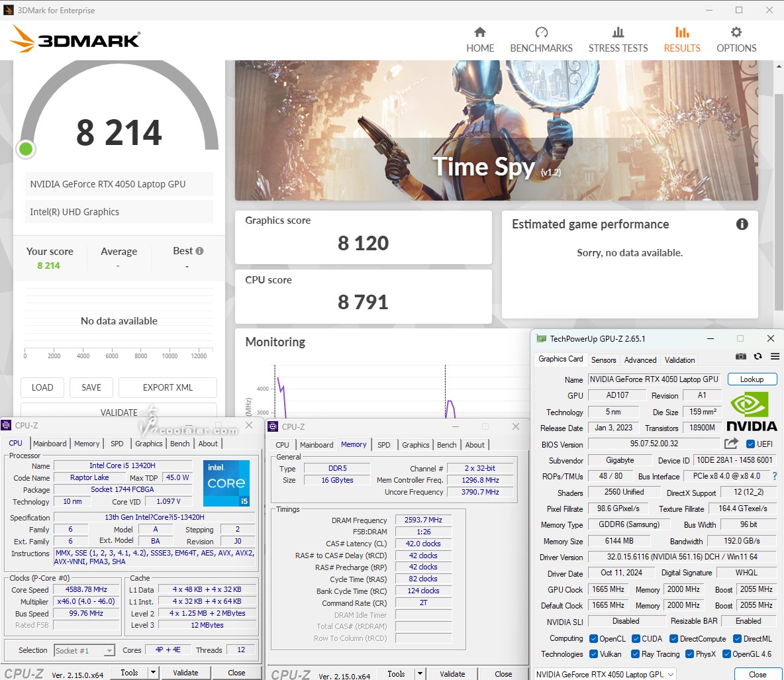Click the Intel Core i5 badge in CPU-Z
Screen dimensions: 784x680
pos(226,483)
